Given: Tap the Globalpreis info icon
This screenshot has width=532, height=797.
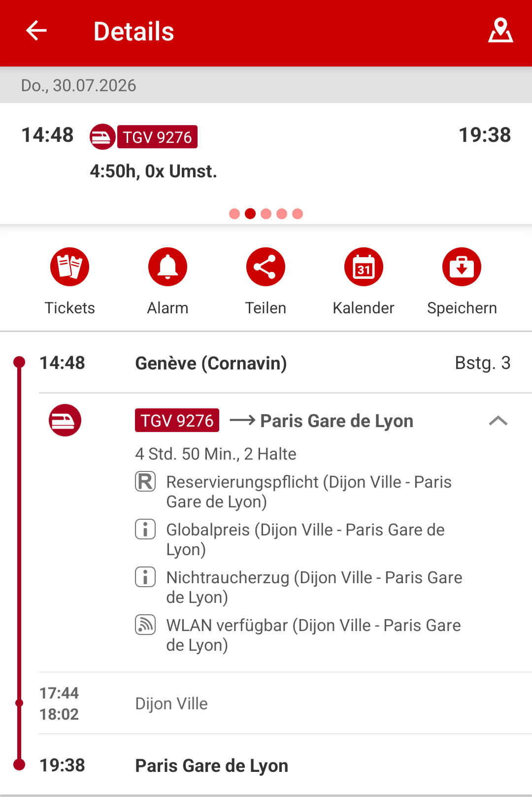Looking at the screenshot, I should point(145,530).
